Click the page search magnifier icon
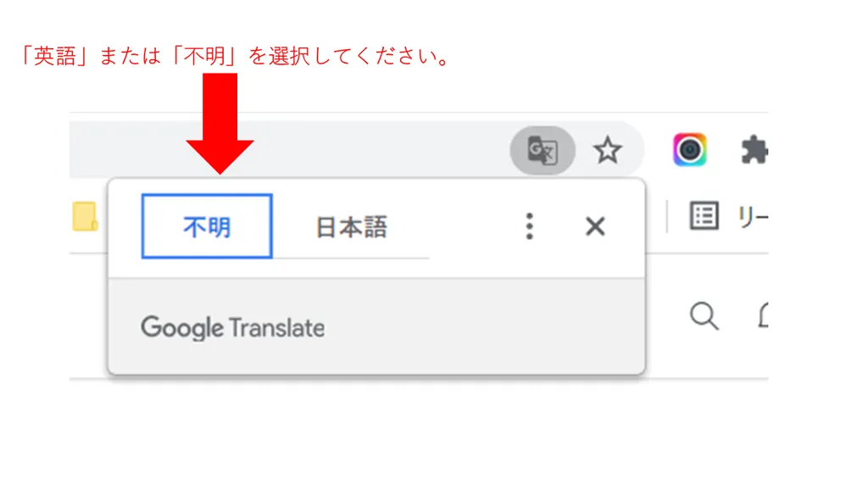This screenshot has height=488, width=868. pyautogui.click(x=704, y=316)
